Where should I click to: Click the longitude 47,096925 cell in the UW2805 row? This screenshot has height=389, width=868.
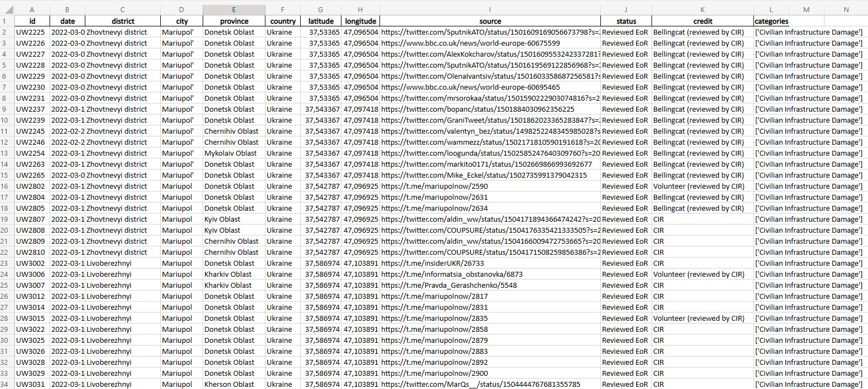(x=360, y=208)
